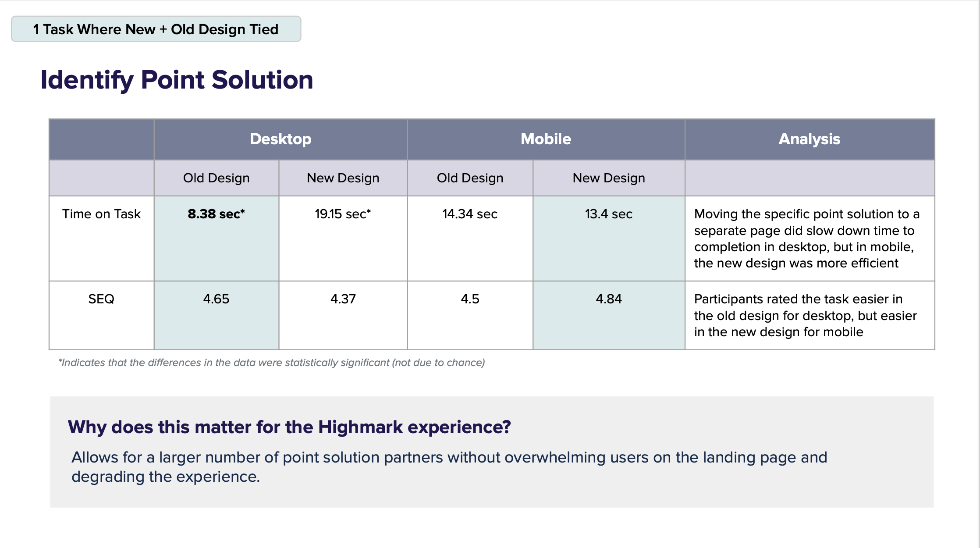This screenshot has width=980, height=548.
Task: Click the bold '8.38 sec*' cell
Action: (216, 214)
